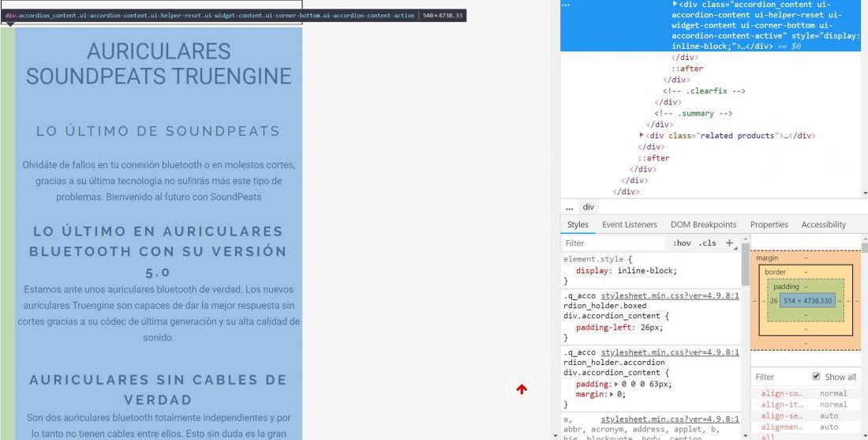The height and width of the screenshot is (440, 868).
Task: Click the heading 'AURICULARES SOUNDPEATS TRUENGINE'
Action: (159, 63)
